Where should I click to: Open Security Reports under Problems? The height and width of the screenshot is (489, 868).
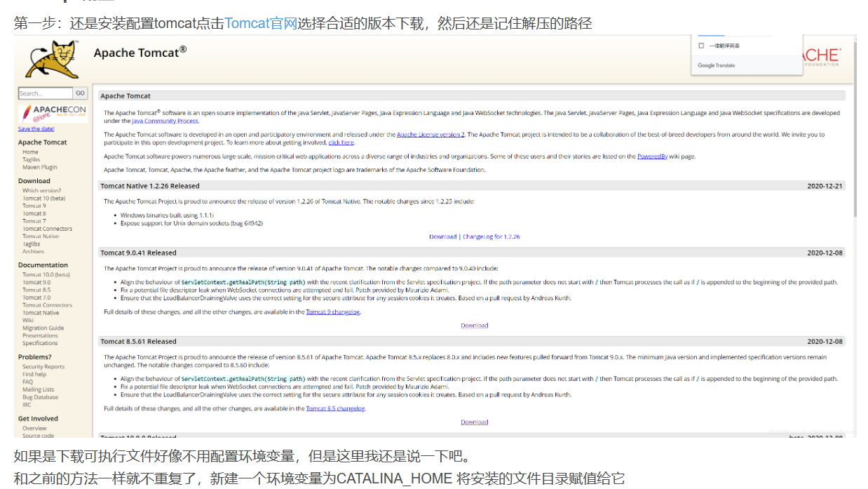click(x=43, y=366)
